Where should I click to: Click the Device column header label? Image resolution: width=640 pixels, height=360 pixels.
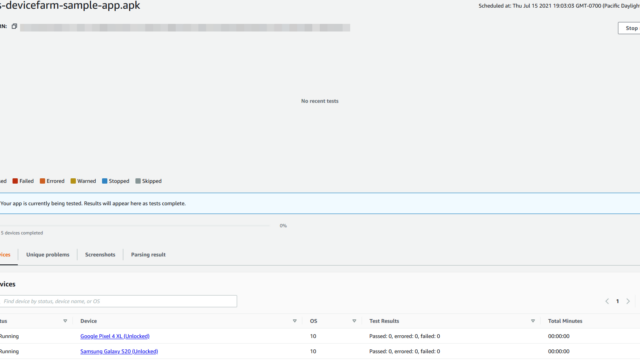coord(89,321)
